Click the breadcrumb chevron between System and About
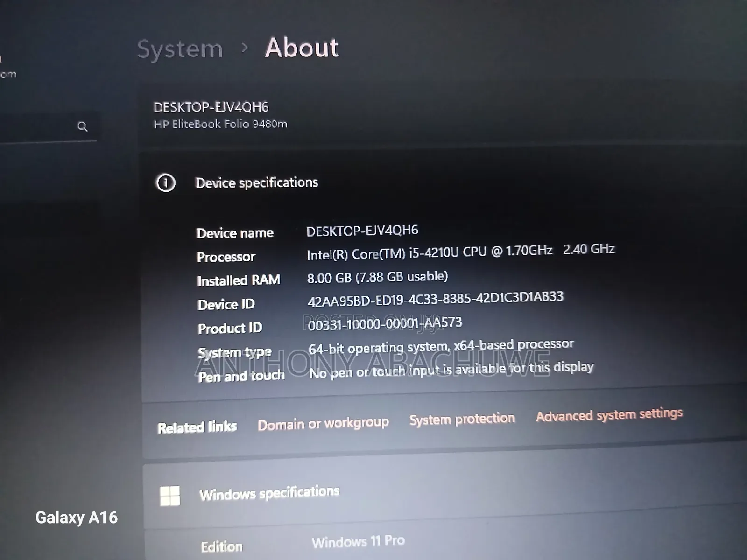This screenshot has height=560, width=747. 244,48
